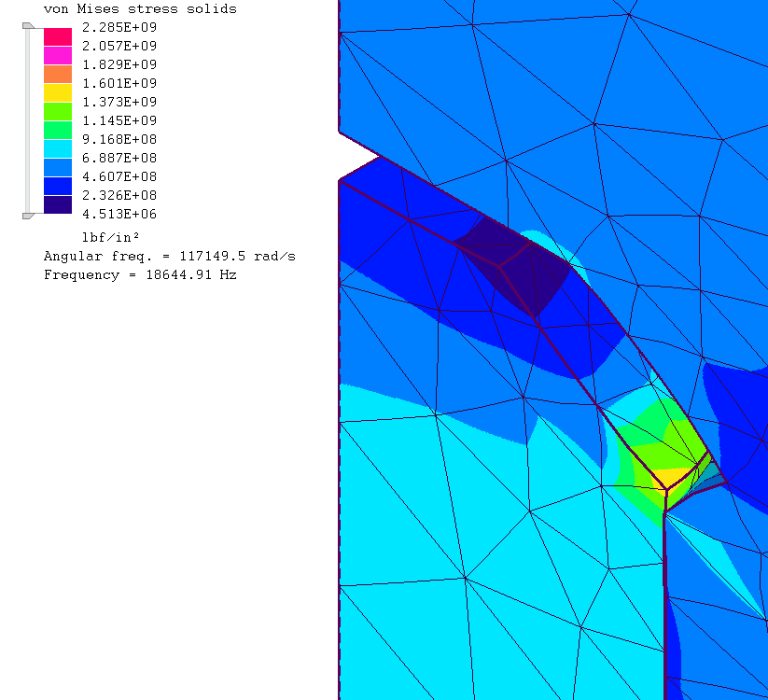This screenshot has width=768, height=700.
Task: Click the legend value 1.145E+09
Action: [119, 120]
